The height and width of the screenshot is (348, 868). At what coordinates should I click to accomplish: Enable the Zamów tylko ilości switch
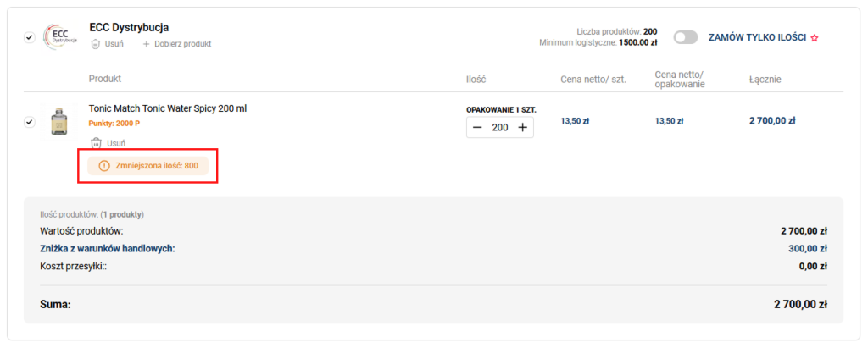[x=685, y=37]
